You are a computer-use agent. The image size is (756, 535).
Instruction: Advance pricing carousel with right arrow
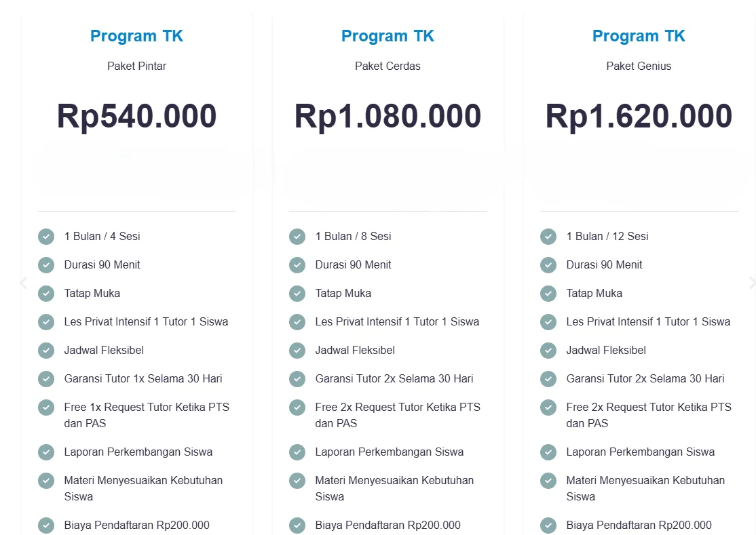point(751,283)
